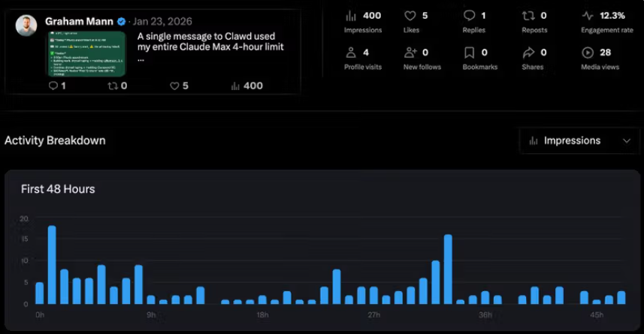Click the Engagement rate label
The width and height of the screenshot is (644, 334).
pos(607,30)
